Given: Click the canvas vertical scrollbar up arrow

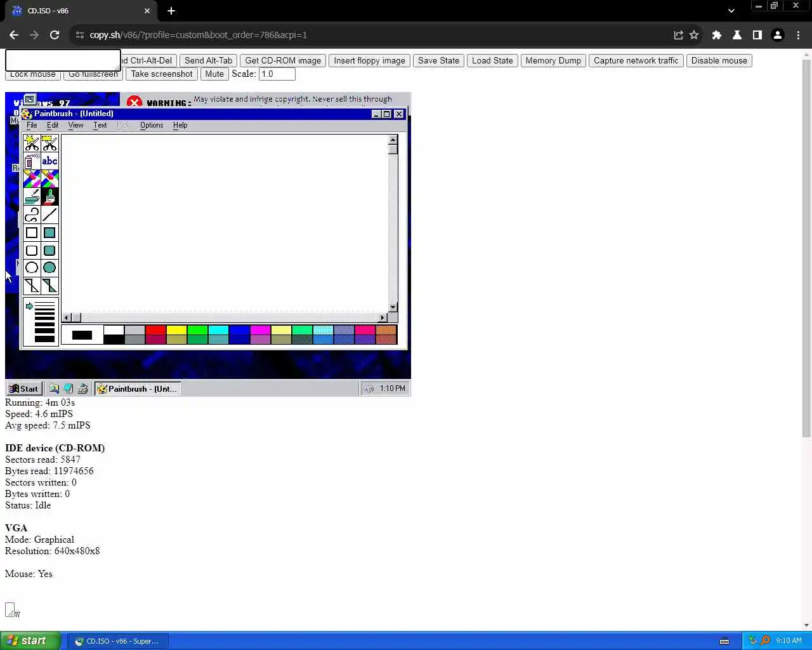Looking at the screenshot, I should tap(393, 140).
